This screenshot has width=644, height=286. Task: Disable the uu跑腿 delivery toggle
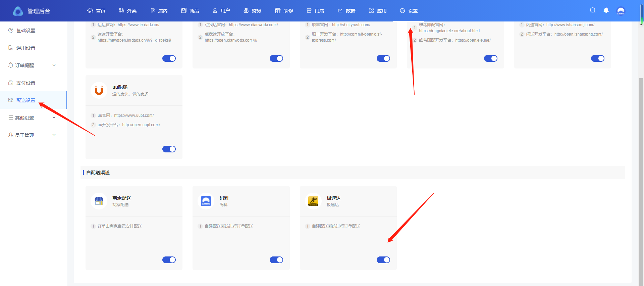point(169,149)
